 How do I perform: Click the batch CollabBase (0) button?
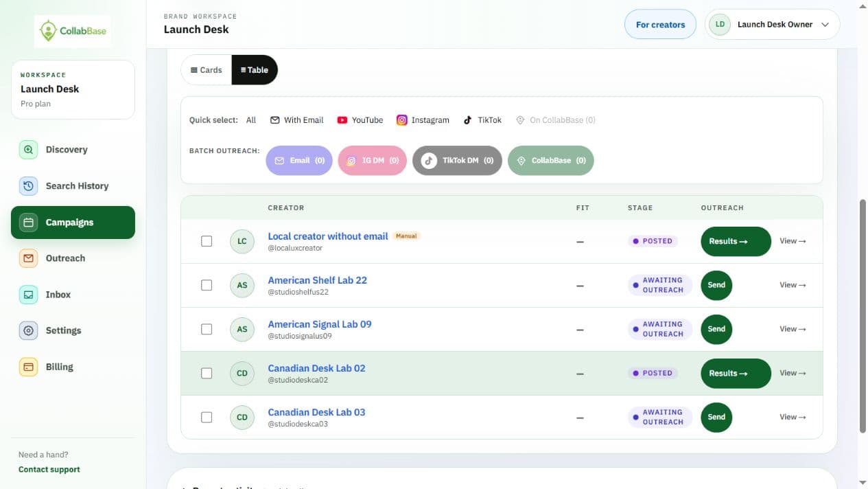551,161
